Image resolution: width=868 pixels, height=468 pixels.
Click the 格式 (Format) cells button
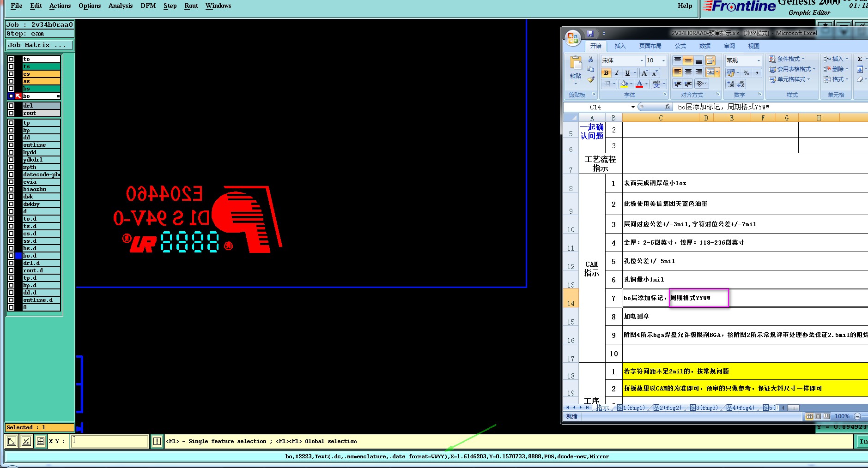pos(836,79)
